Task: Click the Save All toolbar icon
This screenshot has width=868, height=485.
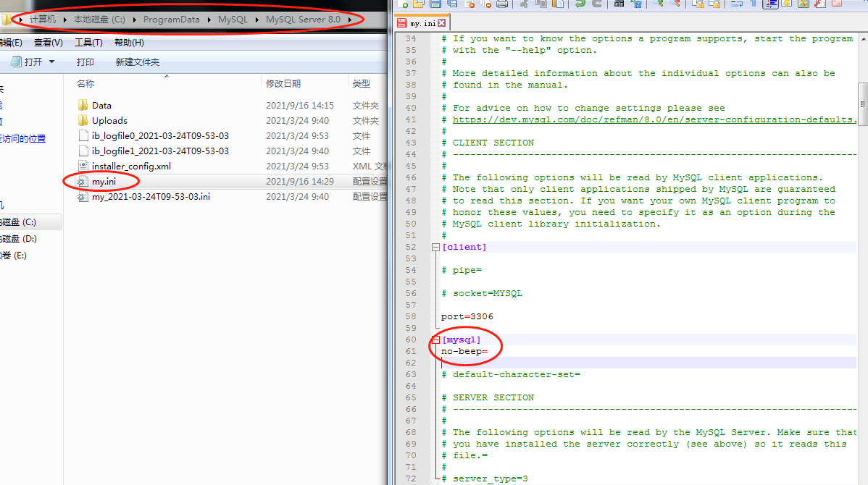Action: click(451, 5)
